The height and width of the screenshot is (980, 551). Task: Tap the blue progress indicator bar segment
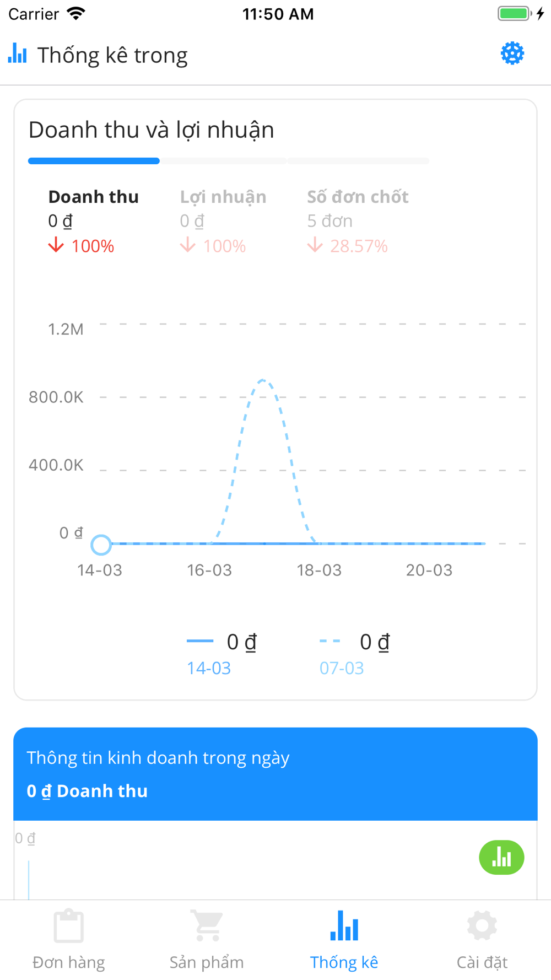point(94,161)
